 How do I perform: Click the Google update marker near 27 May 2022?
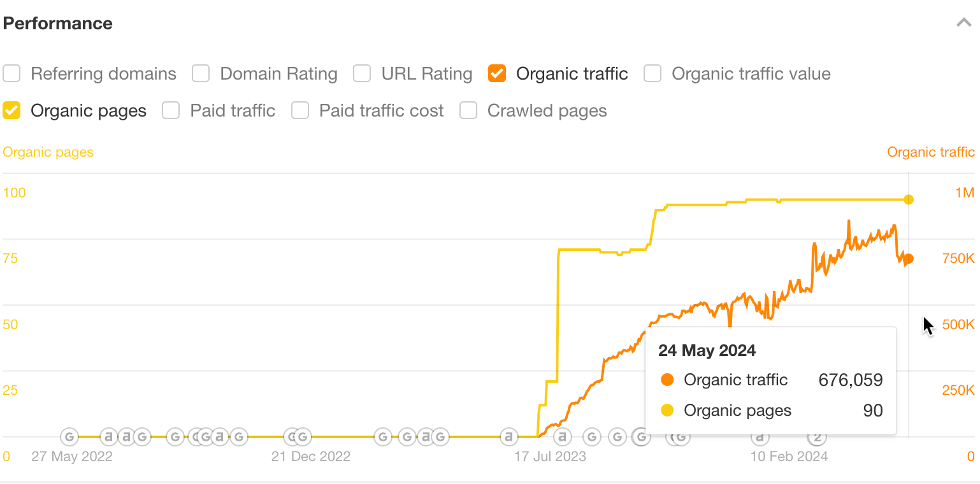(x=68, y=437)
